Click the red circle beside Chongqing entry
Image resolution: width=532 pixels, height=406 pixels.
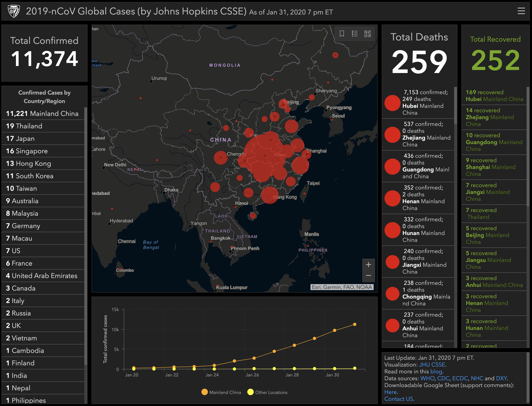point(392,294)
